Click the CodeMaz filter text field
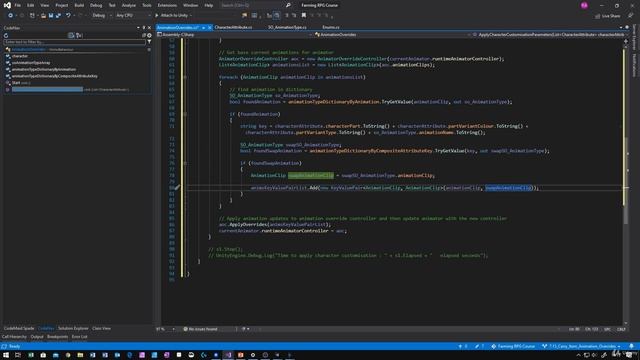The image size is (640, 360). click(x=74, y=42)
